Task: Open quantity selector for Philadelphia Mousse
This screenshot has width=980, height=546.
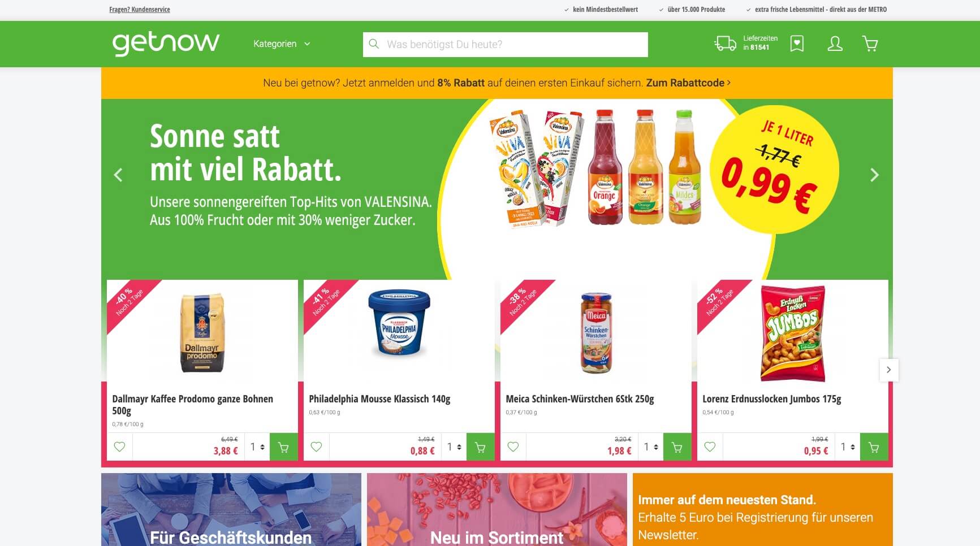Action: coord(454,447)
